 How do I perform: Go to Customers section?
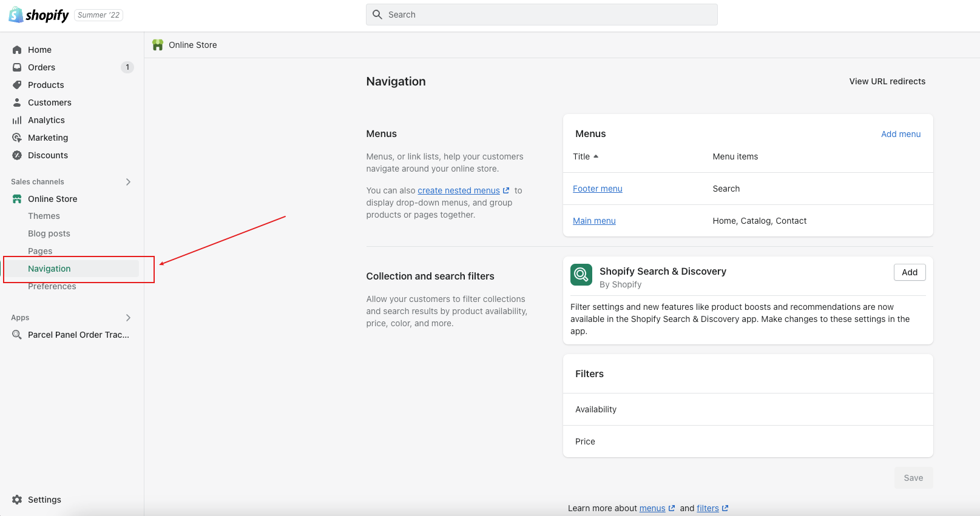point(50,102)
